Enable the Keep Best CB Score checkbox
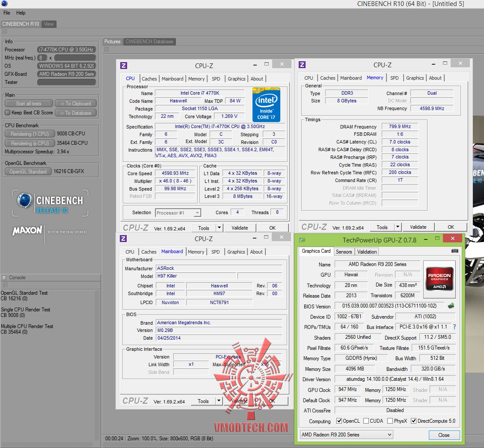Image resolution: width=484 pixels, height=448 pixels. pyautogui.click(x=8, y=113)
